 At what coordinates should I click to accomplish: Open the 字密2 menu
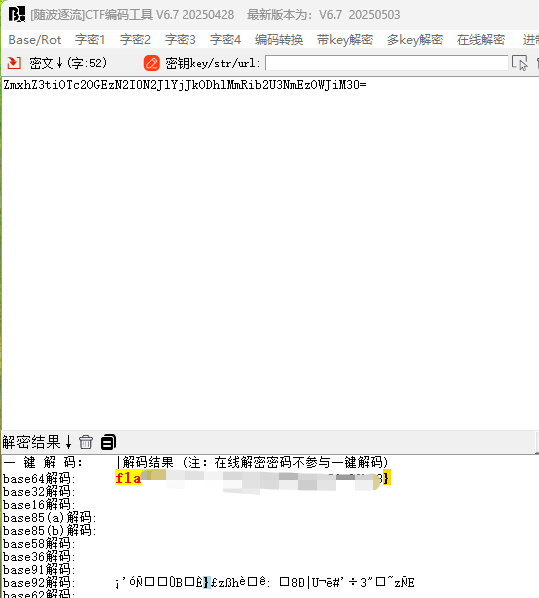pos(135,40)
